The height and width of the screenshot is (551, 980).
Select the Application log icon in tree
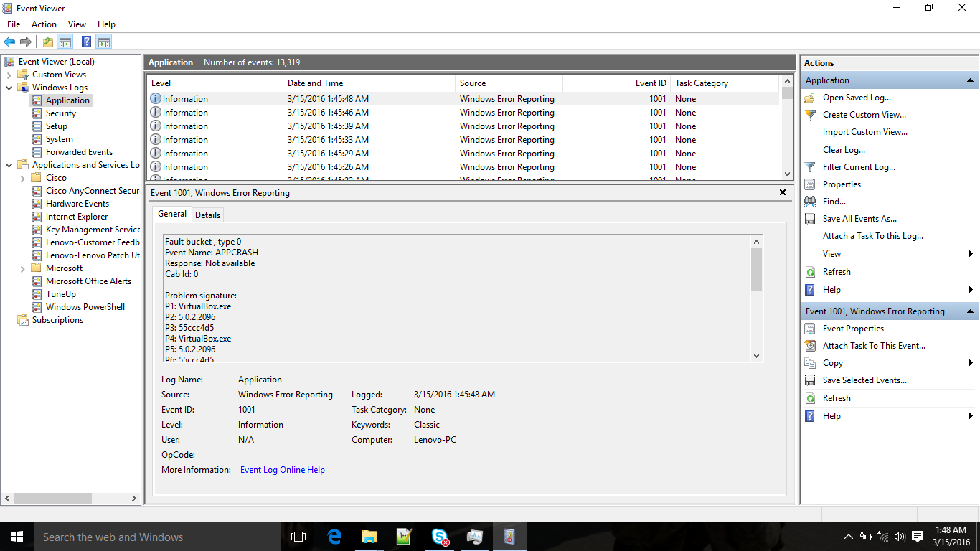(37, 100)
